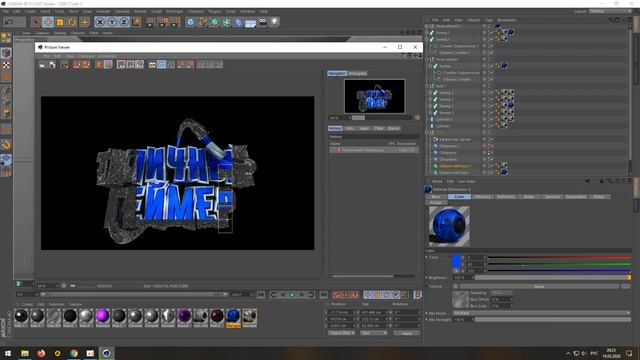640x360 pixels.
Task: Collapse the Нуль объект 1 hierarchy
Action: pos(427,26)
